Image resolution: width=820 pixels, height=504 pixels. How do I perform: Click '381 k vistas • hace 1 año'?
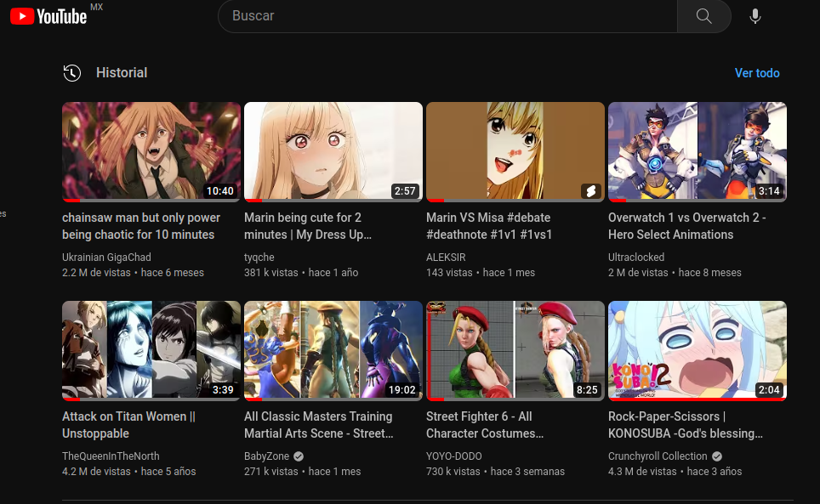tap(301, 273)
